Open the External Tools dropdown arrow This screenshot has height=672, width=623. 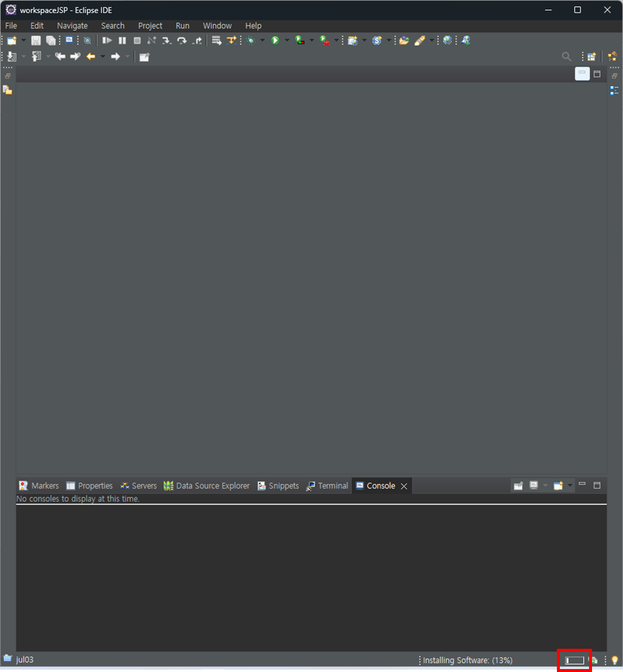pyautogui.click(x=336, y=40)
